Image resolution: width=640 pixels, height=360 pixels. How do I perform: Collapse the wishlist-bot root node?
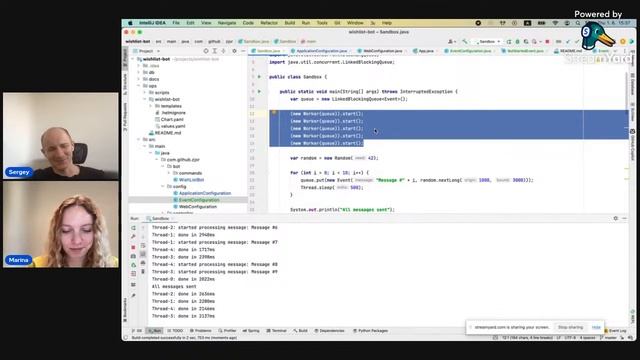pyautogui.click(x=132, y=59)
